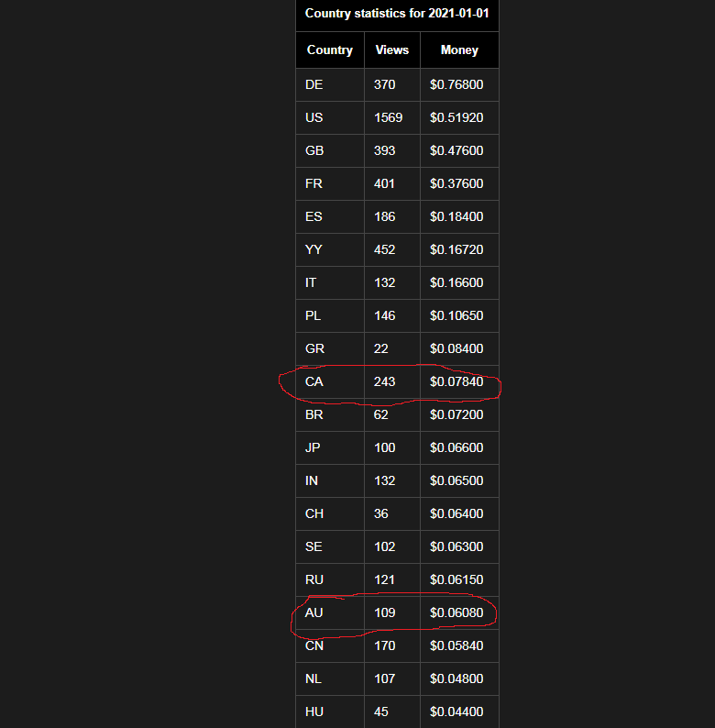Click the CH country cell
The image size is (715, 728).
point(314,513)
